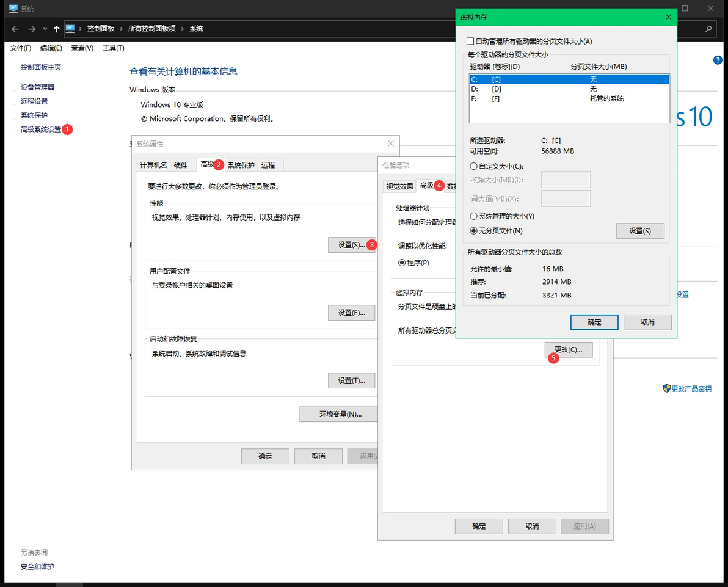Click 设置(E)... for 用户配置文件
728x587 pixels.
351,313
